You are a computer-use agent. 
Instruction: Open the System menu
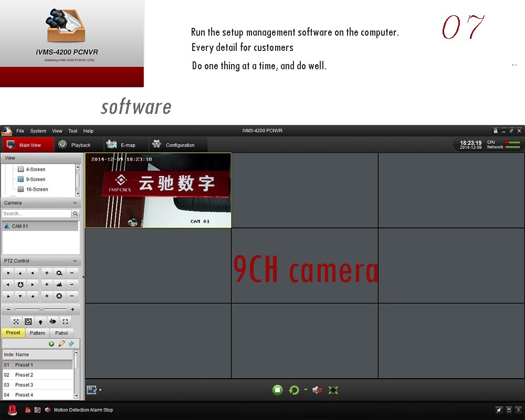coord(38,131)
